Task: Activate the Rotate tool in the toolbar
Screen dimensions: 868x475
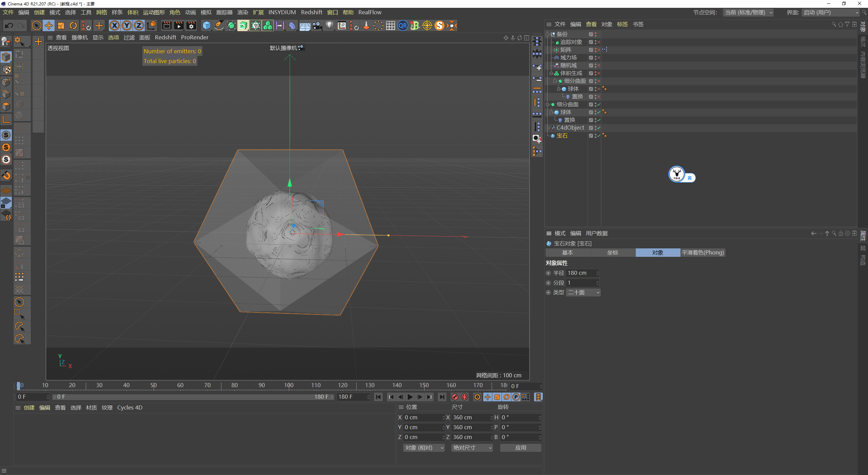Action: [x=73, y=25]
